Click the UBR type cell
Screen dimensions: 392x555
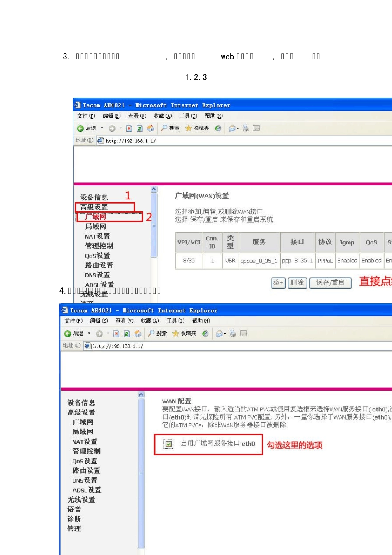(230, 261)
